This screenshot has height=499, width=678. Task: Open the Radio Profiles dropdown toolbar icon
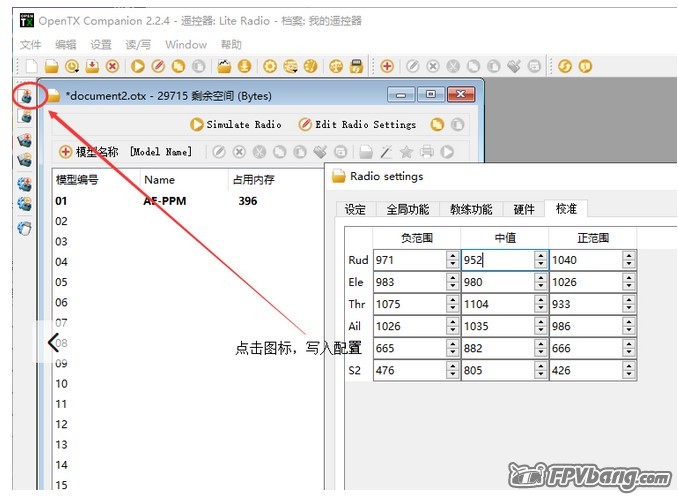click(x=290, y=66)
